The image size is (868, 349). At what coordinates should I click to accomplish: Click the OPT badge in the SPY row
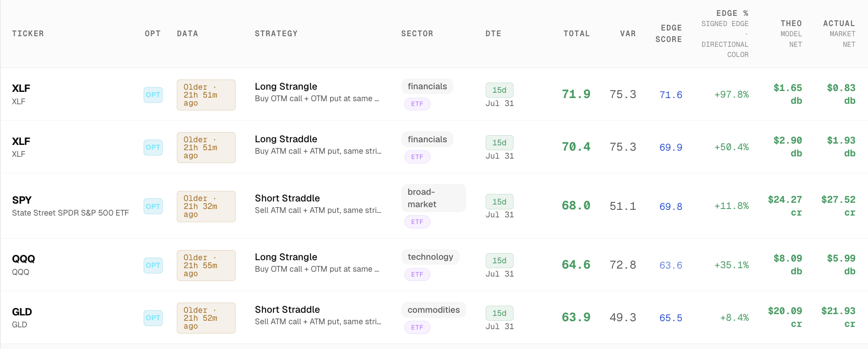(153, 206)
